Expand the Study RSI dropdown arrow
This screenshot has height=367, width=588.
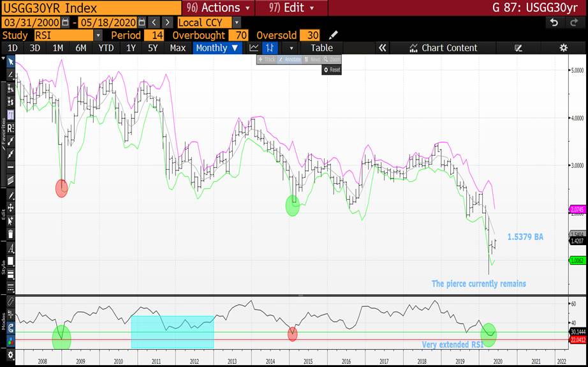coord(98,35)
